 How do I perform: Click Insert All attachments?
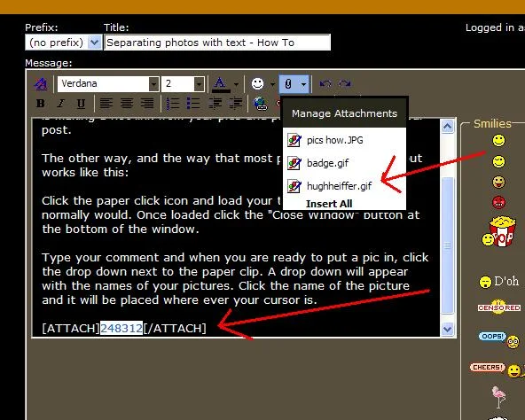[329, 204]
